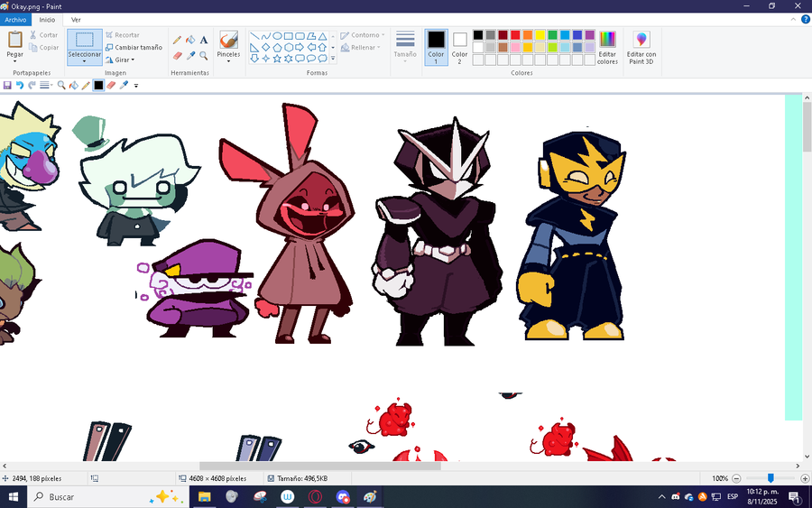Click quick access pencil icon
812x508 pixels.
point(86,85)
